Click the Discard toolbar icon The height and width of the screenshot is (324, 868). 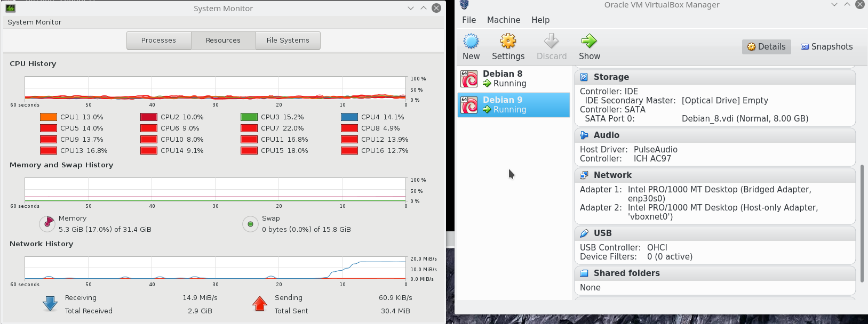551,41
